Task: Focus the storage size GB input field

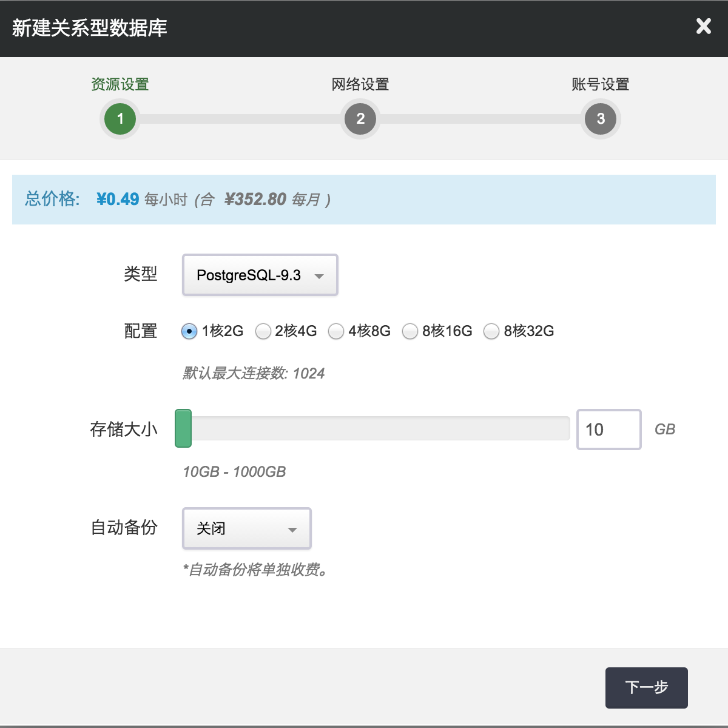Action: (608, 430)
